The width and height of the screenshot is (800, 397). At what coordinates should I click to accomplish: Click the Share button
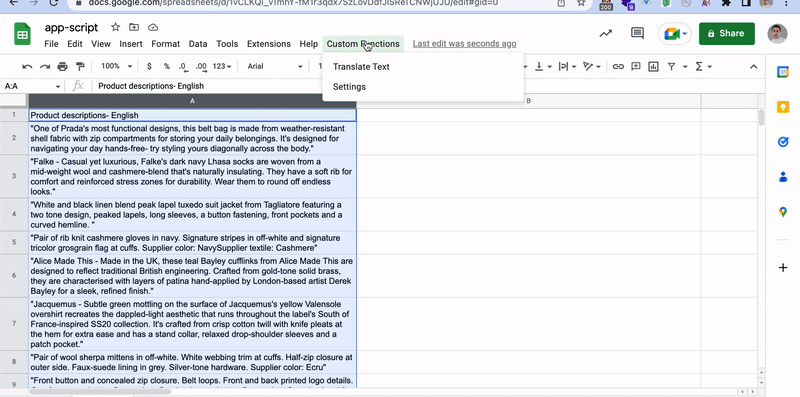tap(727, 34)
